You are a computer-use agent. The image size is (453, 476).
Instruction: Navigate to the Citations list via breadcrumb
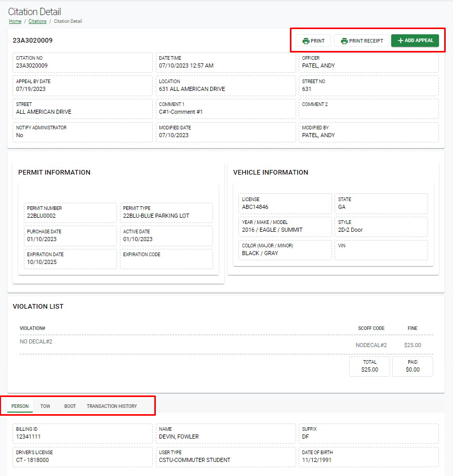[37, 21]
